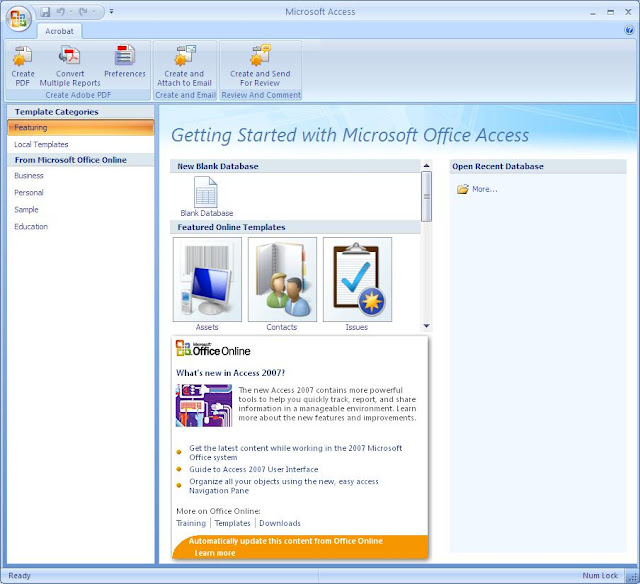Click Create and Send For Review

click(x=260, y=66)
